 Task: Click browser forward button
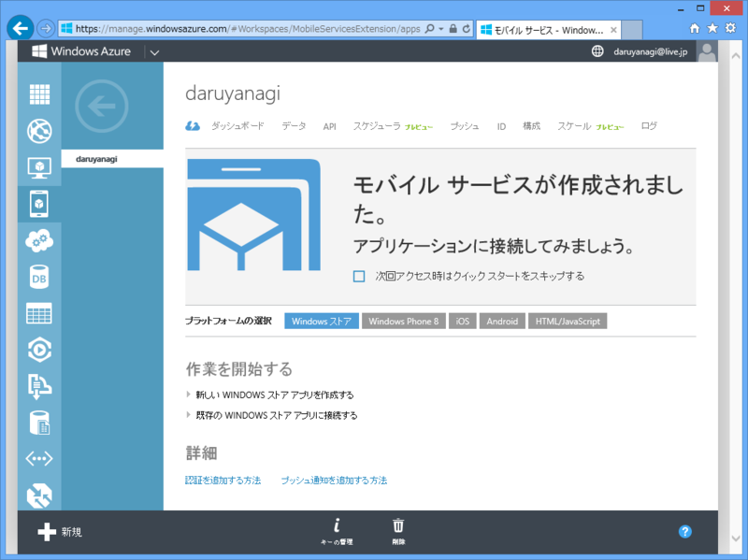pyautogui.click(x=46, y=29)
